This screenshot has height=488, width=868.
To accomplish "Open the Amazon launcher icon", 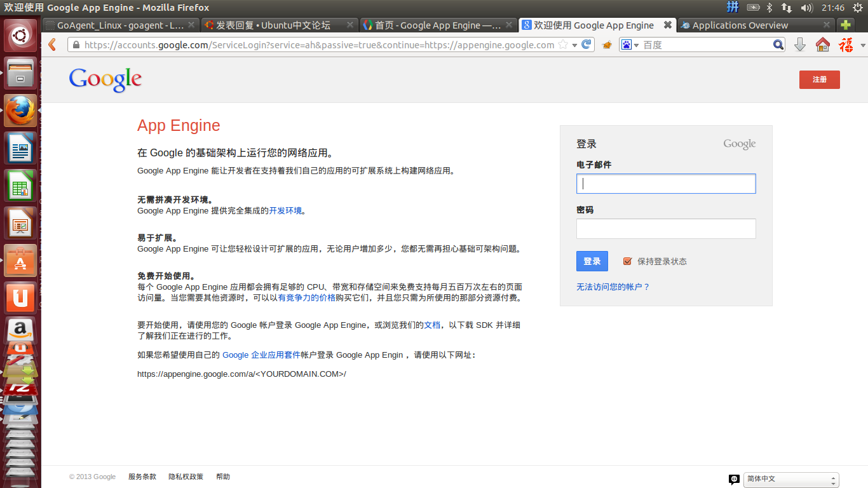I will pos(20,330).
